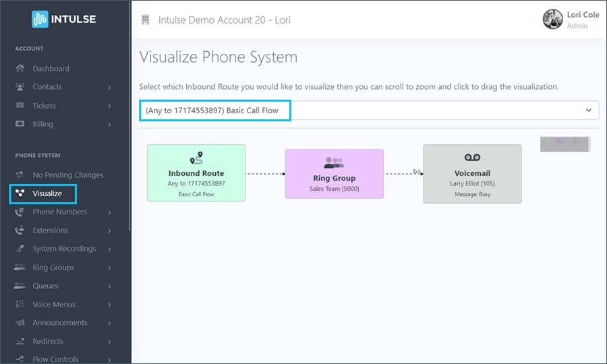Click the Basic Call Flow selection text
607x364 pixels.
point(212,111)
